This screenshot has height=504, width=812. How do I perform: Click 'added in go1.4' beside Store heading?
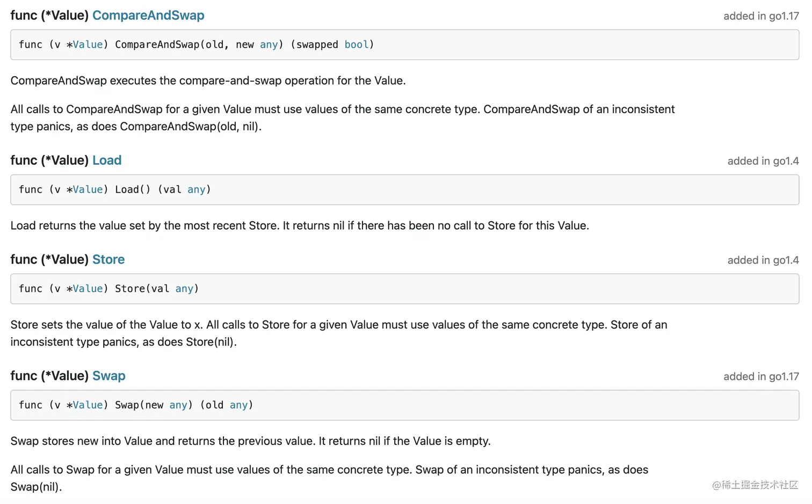coord(763,260)
